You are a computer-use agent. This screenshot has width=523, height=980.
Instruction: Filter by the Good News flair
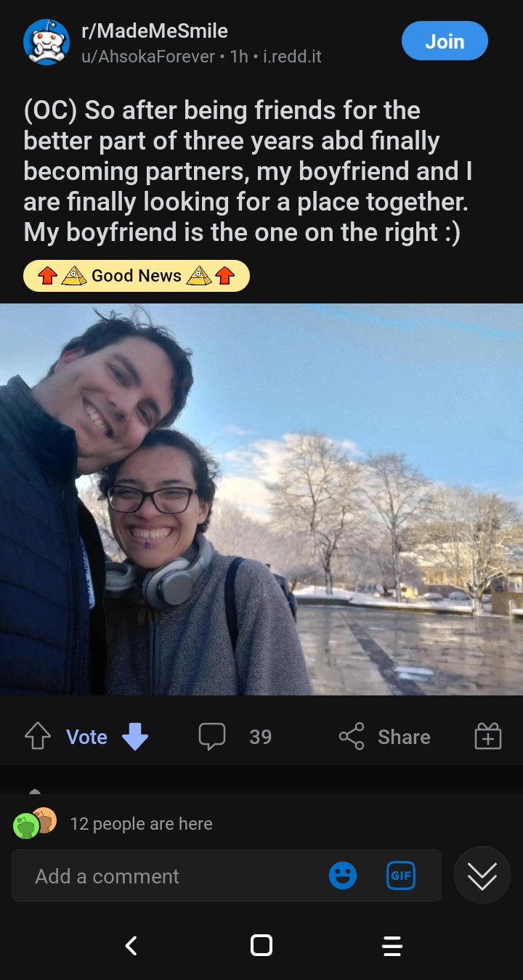point(137,276)
